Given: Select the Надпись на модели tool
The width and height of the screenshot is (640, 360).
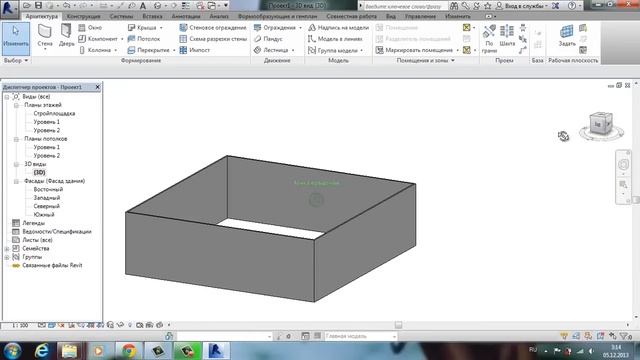Looking at the screenshot, I should [338, 28].
